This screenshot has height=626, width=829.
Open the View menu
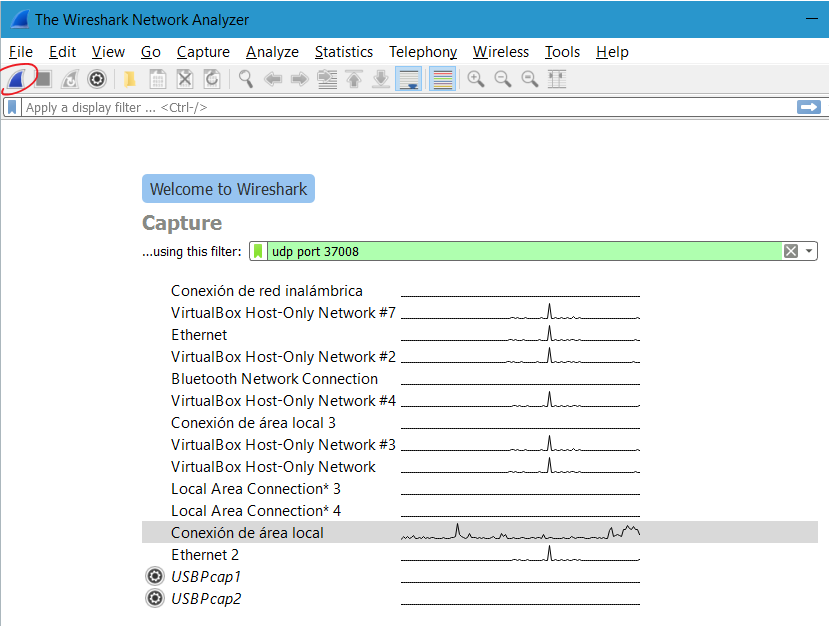[x=108, y=52]
